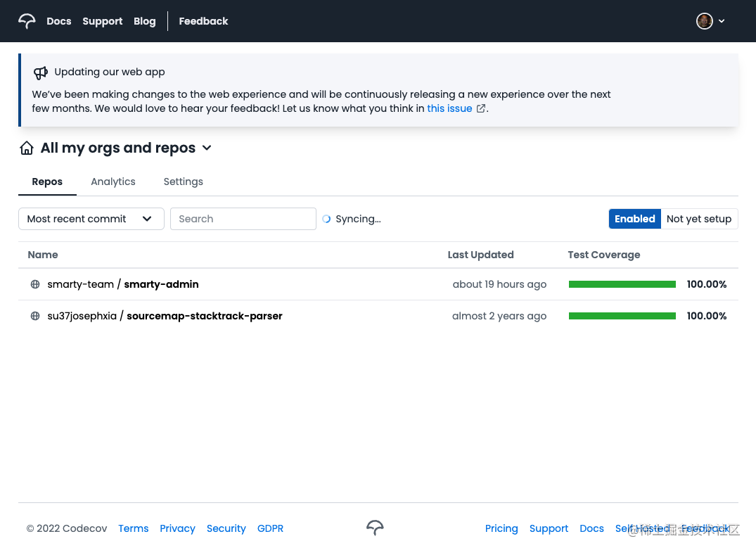Viewport: 756px width, 553px height.
Task: Open the Settings tab
Action: (183, 182)
